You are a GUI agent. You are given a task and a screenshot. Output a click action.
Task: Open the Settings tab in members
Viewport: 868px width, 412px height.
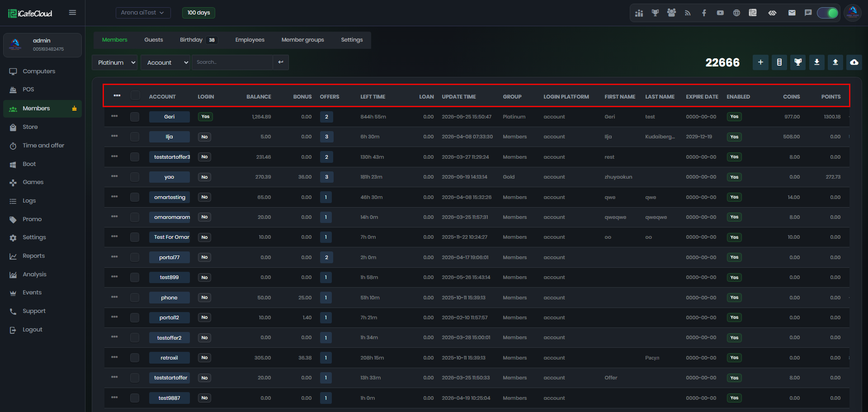(x=352, y=40)
